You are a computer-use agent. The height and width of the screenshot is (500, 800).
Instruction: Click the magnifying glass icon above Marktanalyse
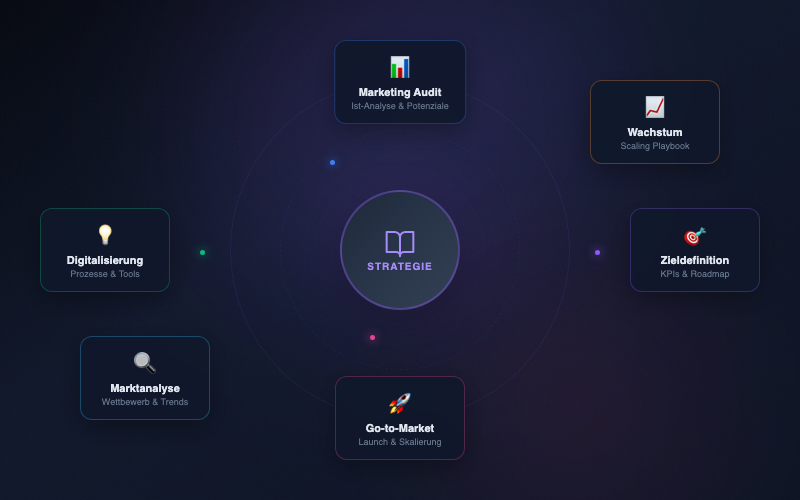[x=145, y=362]
